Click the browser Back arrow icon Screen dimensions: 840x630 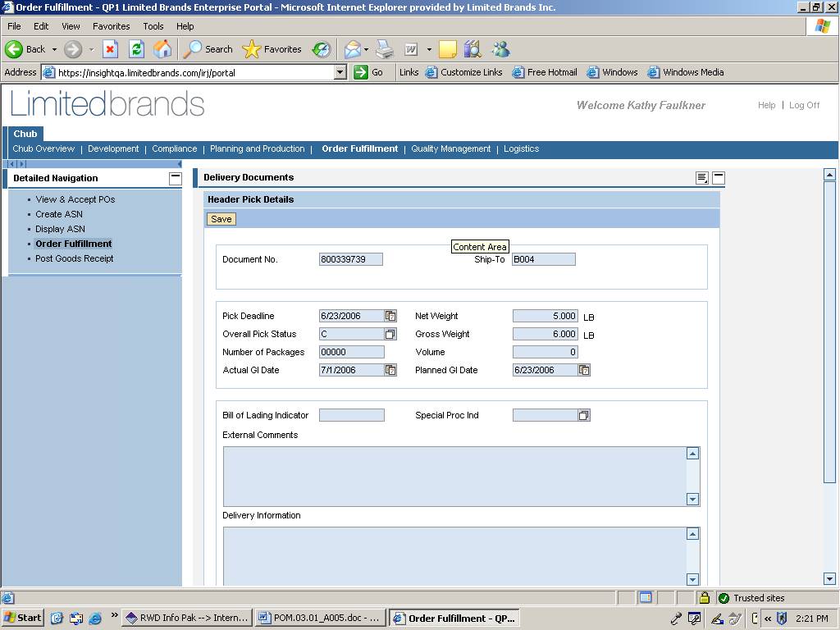pos(14,49)
